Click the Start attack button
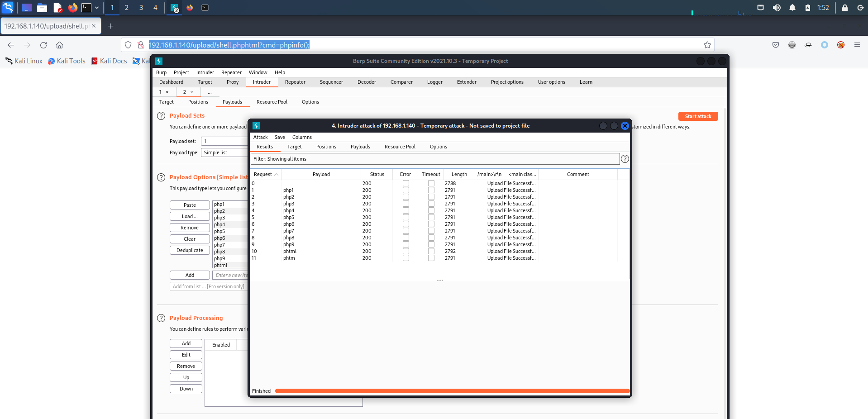 tap(698, 116)
